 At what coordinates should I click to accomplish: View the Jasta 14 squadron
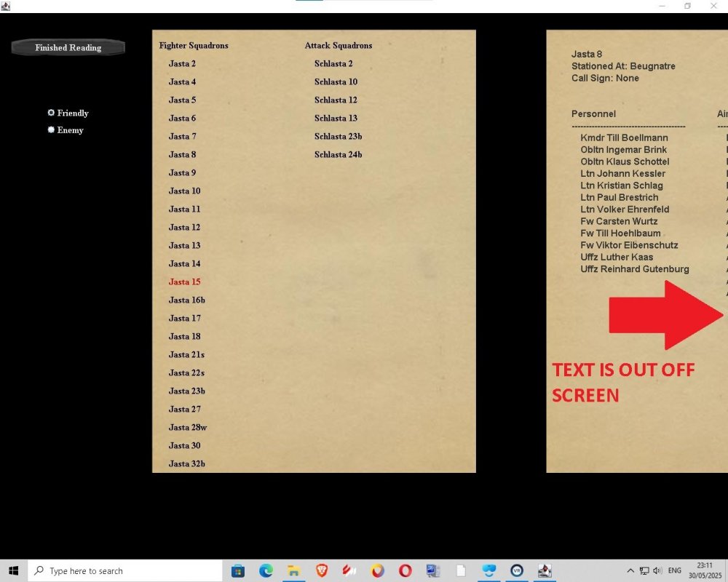184,263
